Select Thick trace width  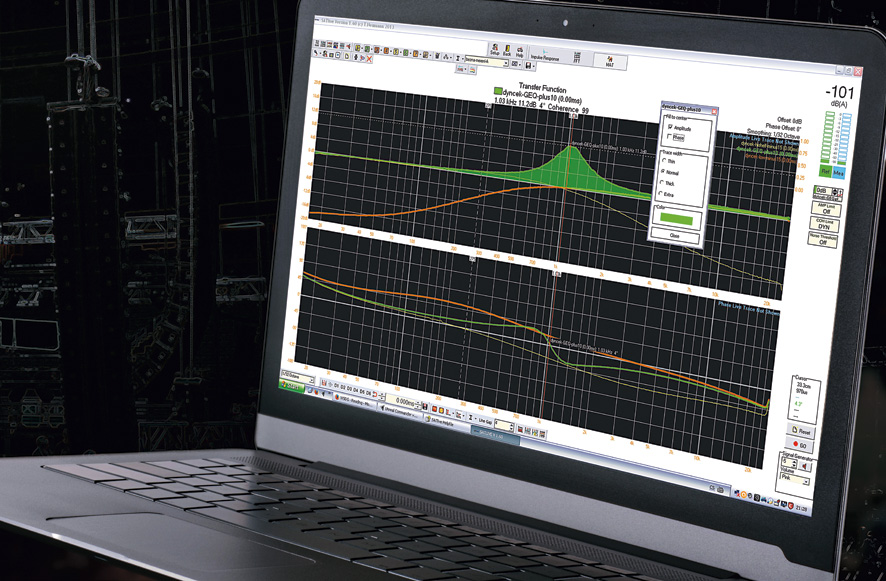[662, 182]
